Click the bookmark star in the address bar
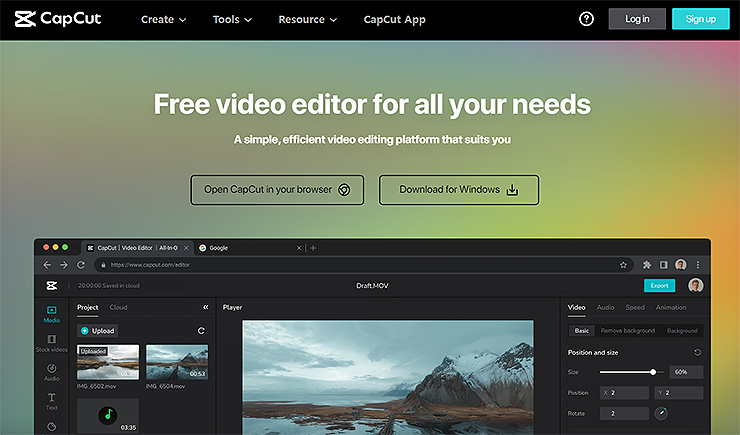740x435 pixels. pos(623,265)
